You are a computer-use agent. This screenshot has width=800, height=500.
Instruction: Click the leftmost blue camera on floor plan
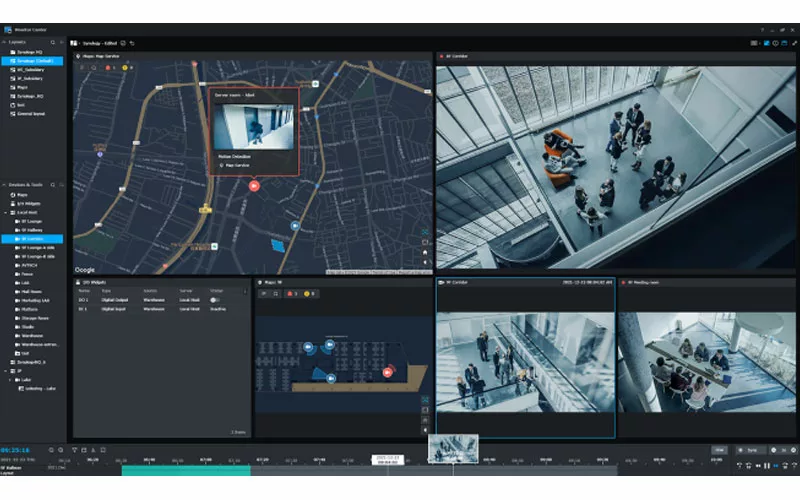(308, 347)
